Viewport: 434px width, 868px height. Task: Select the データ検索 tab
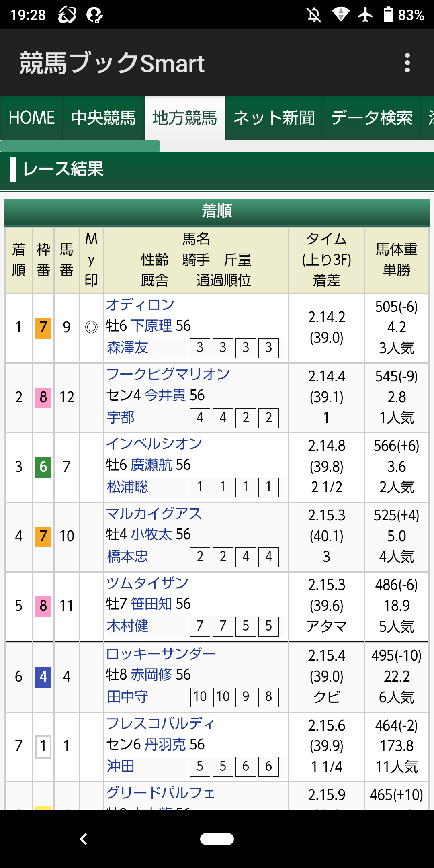point(371,118)
